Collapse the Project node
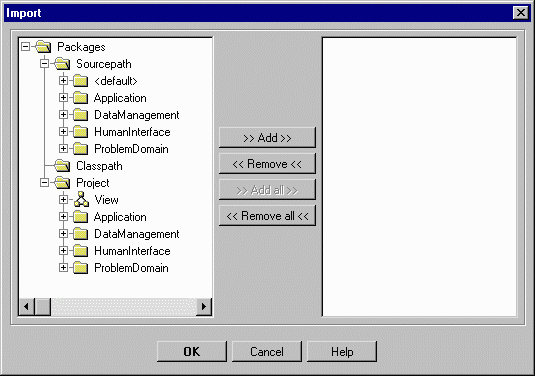Screen dimensions: 535x376 (x=44, y=183)
